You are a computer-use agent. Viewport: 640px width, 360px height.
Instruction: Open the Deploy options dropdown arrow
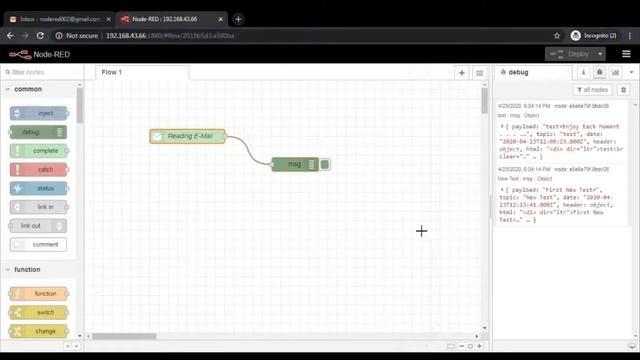click(600, 54)
